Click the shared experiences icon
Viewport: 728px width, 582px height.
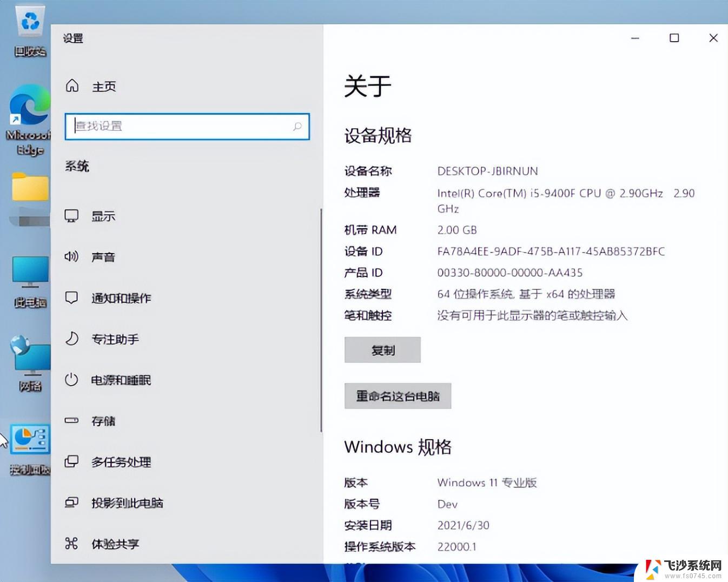click(x=71, y=544)
